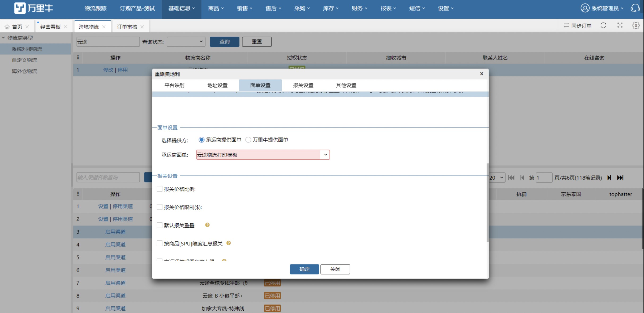The height and width of the screenshot is (313, 644).
Task: Check the 默认报关重量 checkbox
Action: (x=160, y=225)
